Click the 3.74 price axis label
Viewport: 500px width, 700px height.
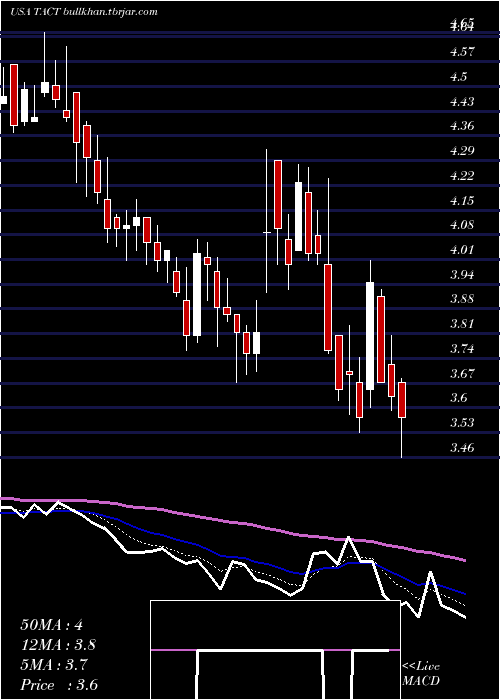[462, 349]
